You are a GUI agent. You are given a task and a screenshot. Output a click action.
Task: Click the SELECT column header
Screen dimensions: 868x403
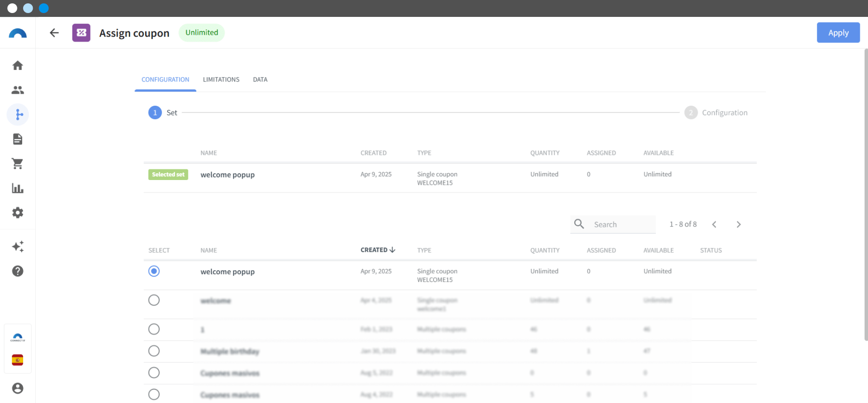pos(159,250)
